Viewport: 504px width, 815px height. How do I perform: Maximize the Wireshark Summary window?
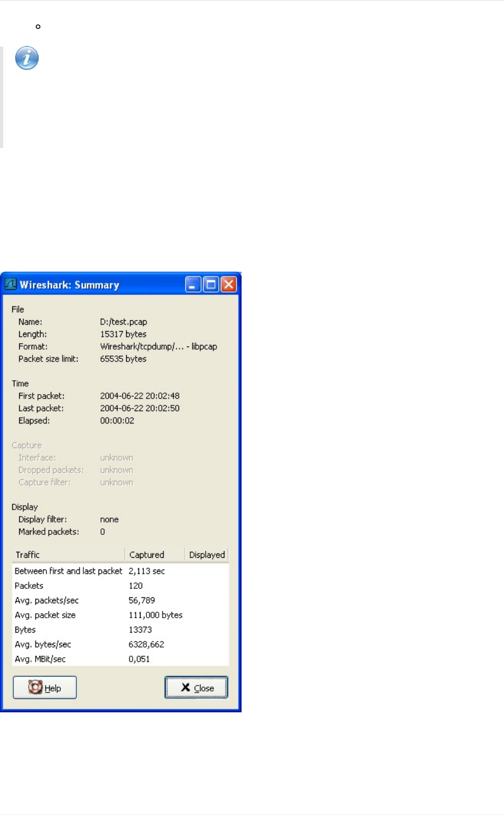(211, 285)
